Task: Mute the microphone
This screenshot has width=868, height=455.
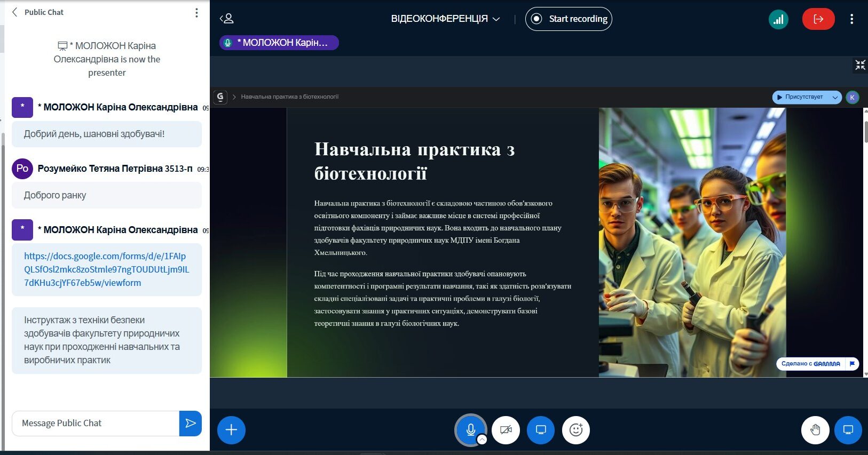Action: [470, 429]
